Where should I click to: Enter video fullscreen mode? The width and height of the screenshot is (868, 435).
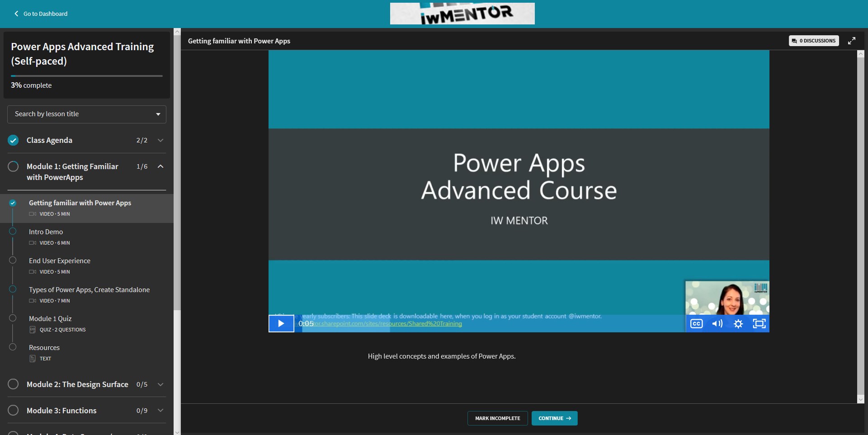[759, 324]
